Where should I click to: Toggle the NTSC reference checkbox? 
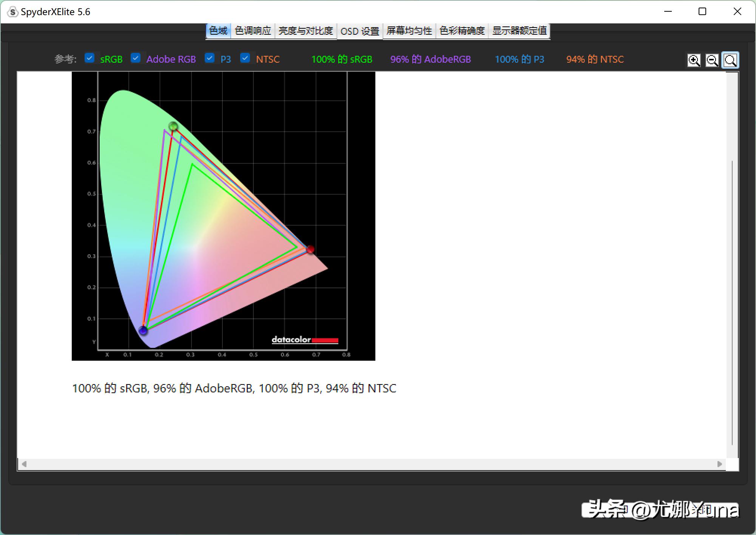(x=245, y=58)
